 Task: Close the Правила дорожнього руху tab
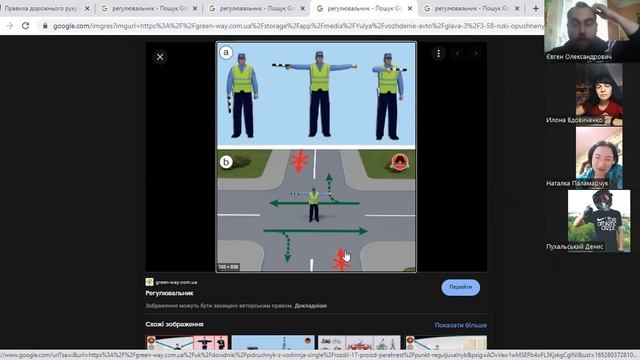(x=87, y=8)
